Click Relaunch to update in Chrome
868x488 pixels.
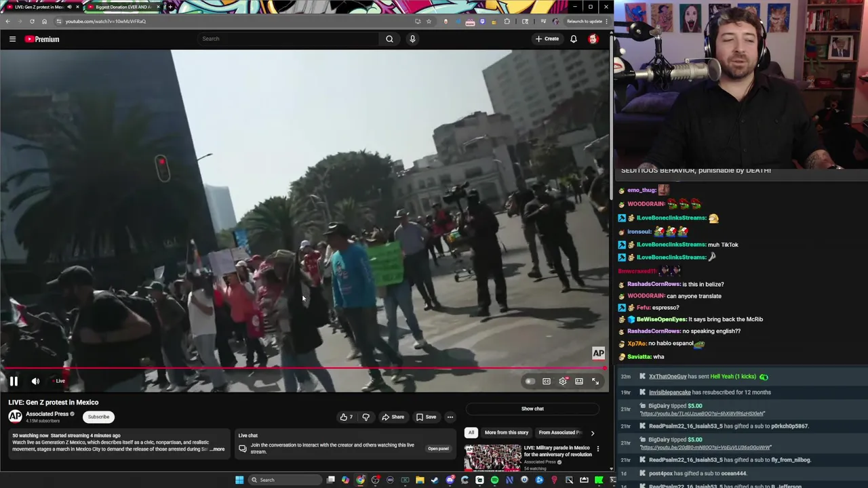(584, 21)
